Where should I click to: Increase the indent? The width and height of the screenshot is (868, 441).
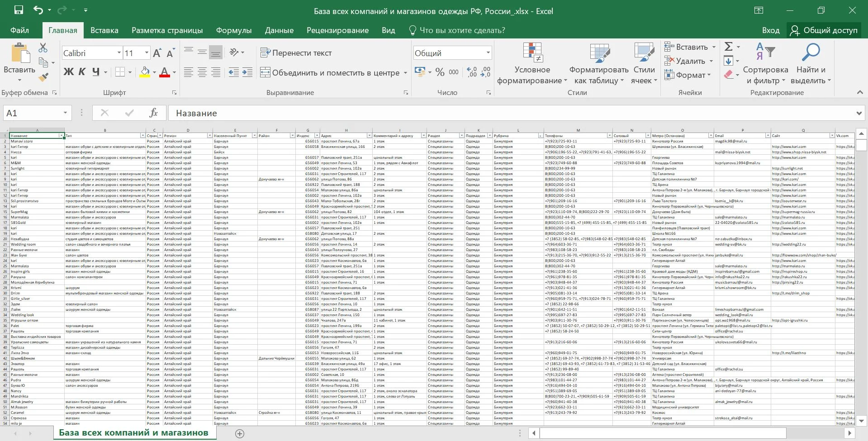(247, 72)
